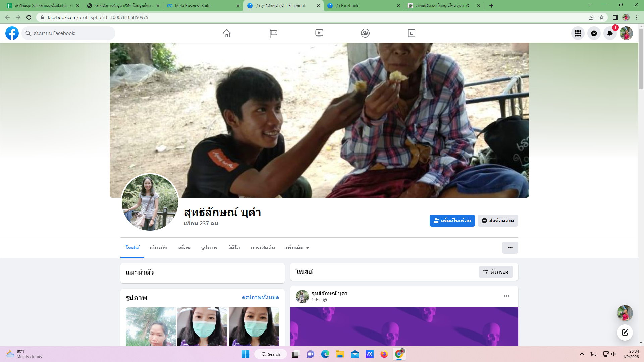The image size is (644, 362).
Task: Switch to the รูปภาพ tab
Action: (209, 248)
